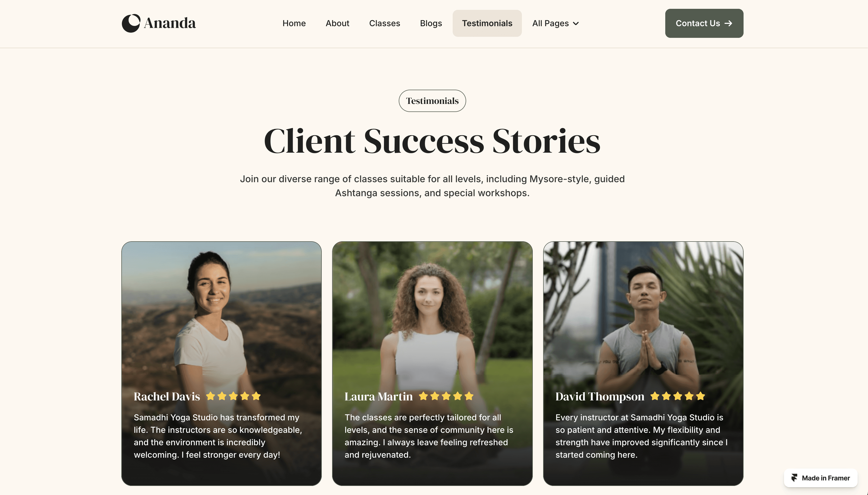Open the Blogs nav item

pyautogui.click(x=431, y=24)
